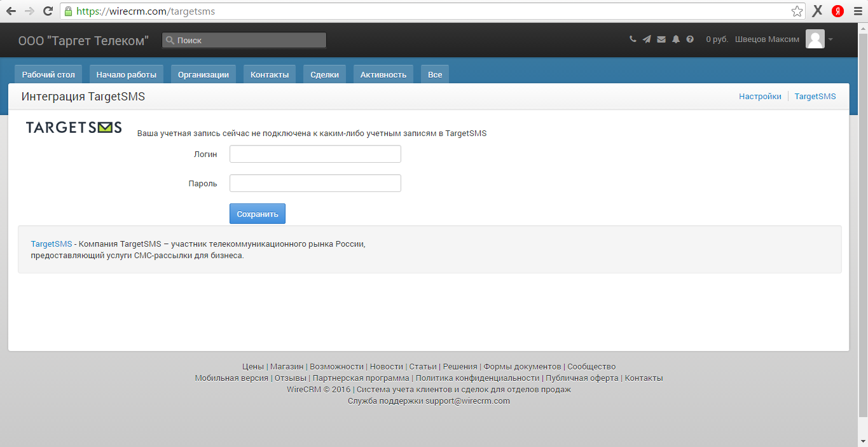868x447 pixels.
Task: Open the Отзывы footer link
Action: pos(291,378)
